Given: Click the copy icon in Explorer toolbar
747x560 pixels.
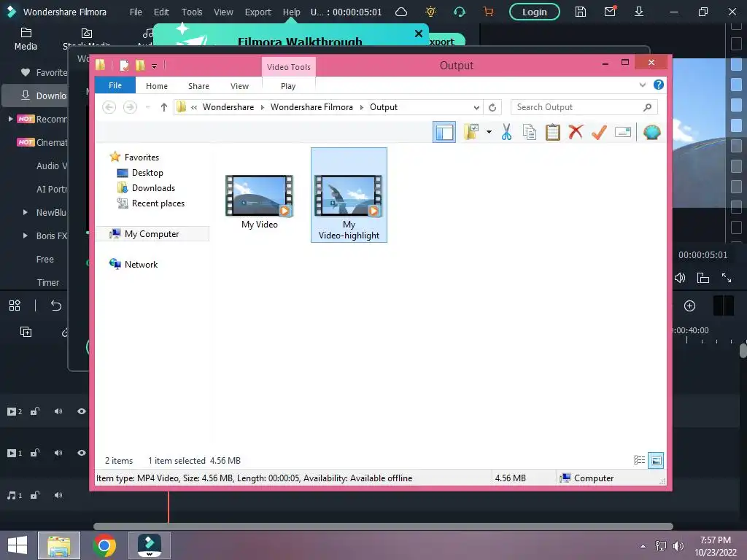Looking at the screenshot, I should pyautogui.click(x=530, y=132).
